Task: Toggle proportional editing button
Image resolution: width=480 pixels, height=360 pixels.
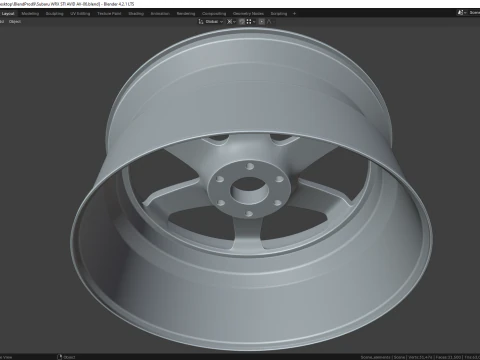Action: click(262, 21)
